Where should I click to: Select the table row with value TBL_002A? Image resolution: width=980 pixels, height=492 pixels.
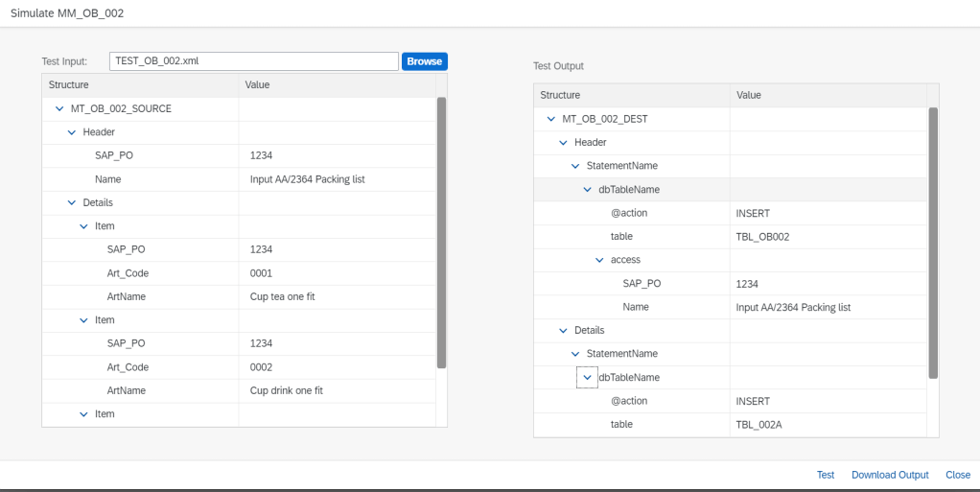tap(729, 424)
